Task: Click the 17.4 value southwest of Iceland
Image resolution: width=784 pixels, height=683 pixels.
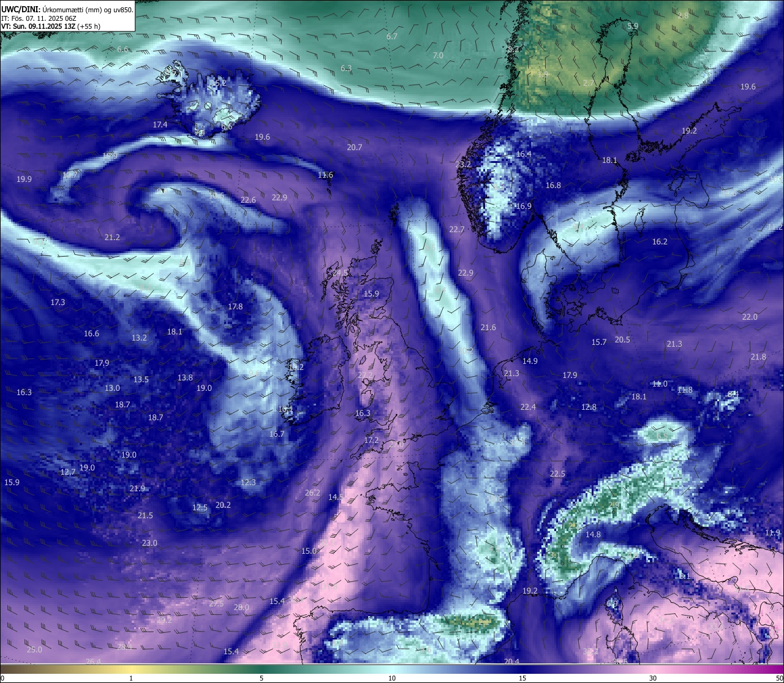Action: pyautogui.click(x=160, y=125)
